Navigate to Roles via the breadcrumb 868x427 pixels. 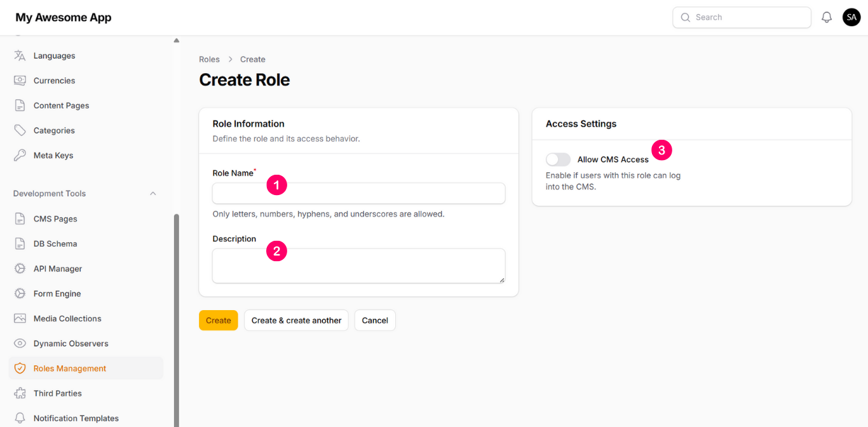[x=209, y=59]
